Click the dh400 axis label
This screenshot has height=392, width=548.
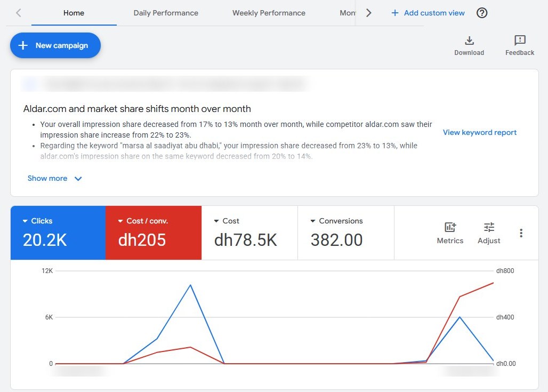point(505,317)
